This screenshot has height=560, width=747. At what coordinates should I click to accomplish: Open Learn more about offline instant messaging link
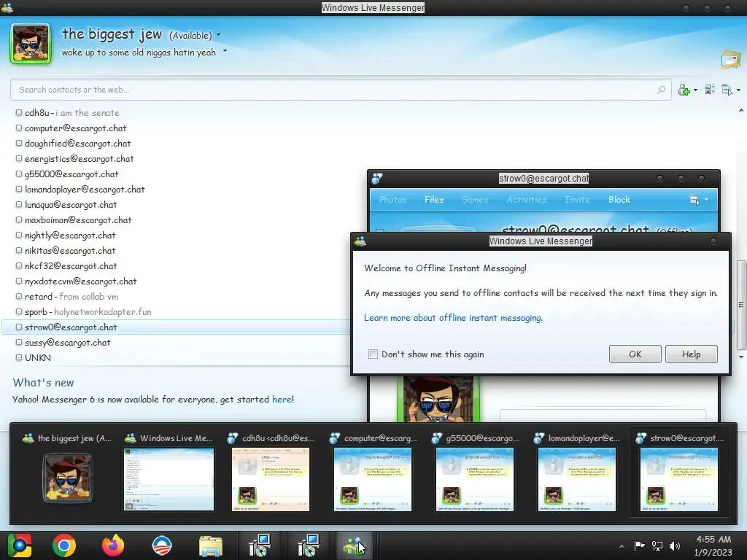pos(453,318)
